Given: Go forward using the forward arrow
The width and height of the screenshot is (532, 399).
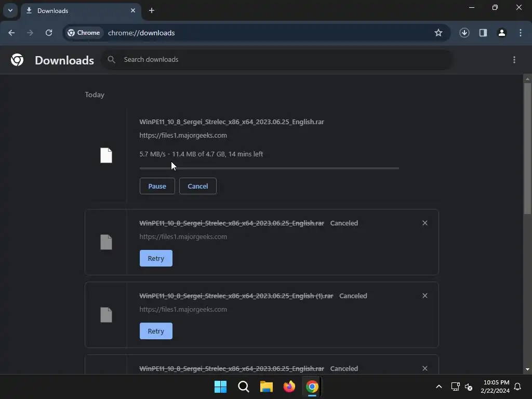Looking at the screenshot, I should [30, 33].
